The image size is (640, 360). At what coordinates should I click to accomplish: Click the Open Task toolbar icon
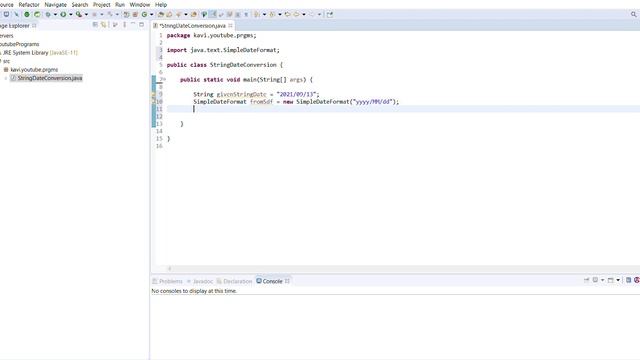pyautogui.click(x=169, y=14)
